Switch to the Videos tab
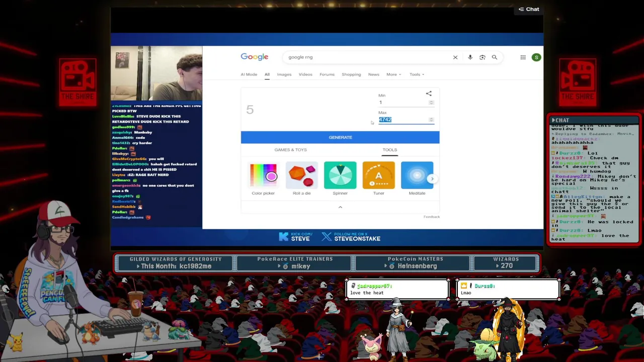 tap(305, 74)
